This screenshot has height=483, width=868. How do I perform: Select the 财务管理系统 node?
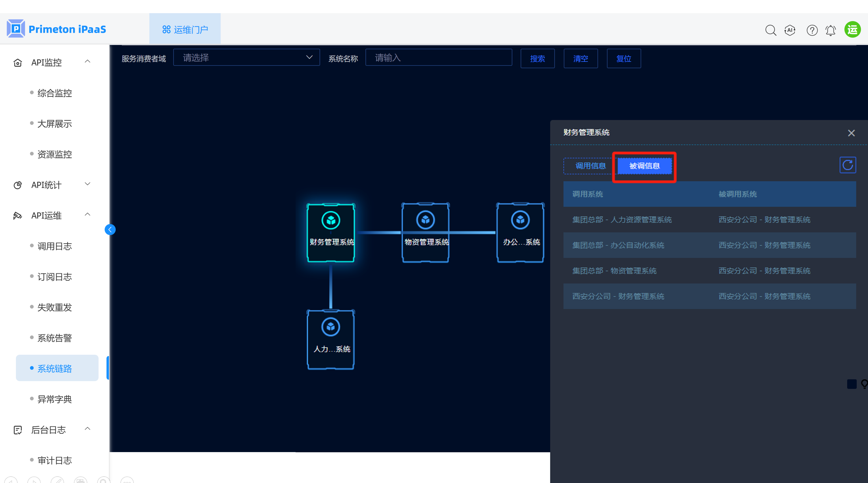[x=330, y=232]
